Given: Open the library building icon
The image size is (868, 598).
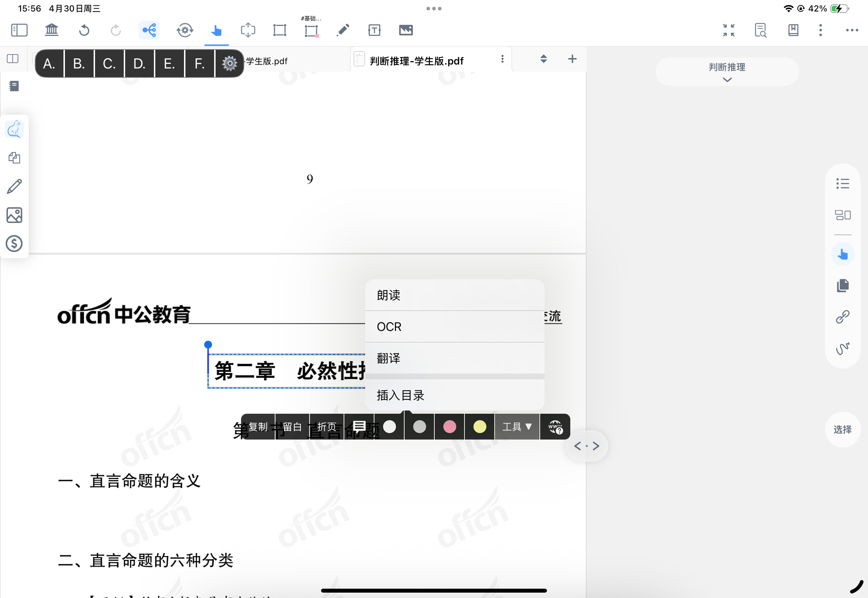Looking at the screenshot, I should [51, 30].
